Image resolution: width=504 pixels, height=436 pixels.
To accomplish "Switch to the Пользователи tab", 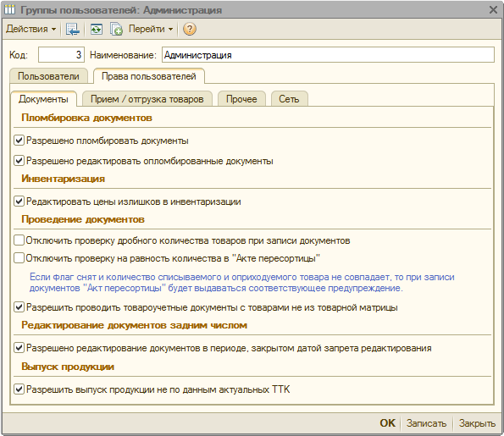I will point(48,76).
